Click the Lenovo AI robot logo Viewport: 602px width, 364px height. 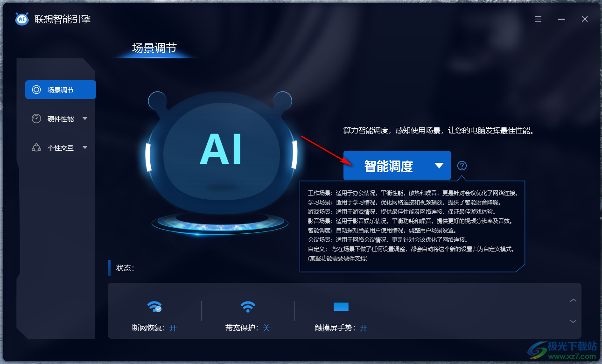click(x=22, y=19)
